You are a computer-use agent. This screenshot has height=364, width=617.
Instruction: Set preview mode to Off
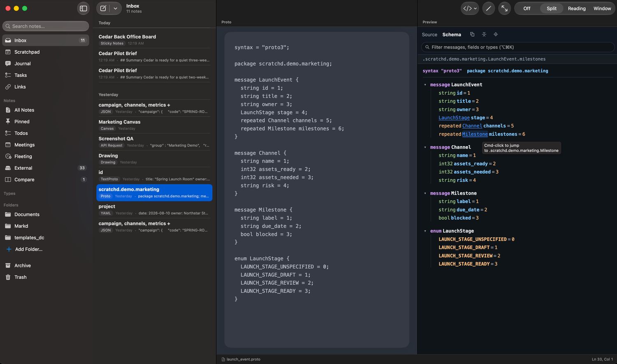coord(527,8)
